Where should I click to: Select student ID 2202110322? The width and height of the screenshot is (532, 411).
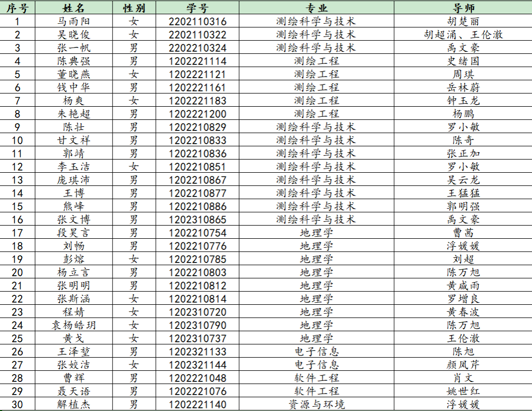coord(197,35)
